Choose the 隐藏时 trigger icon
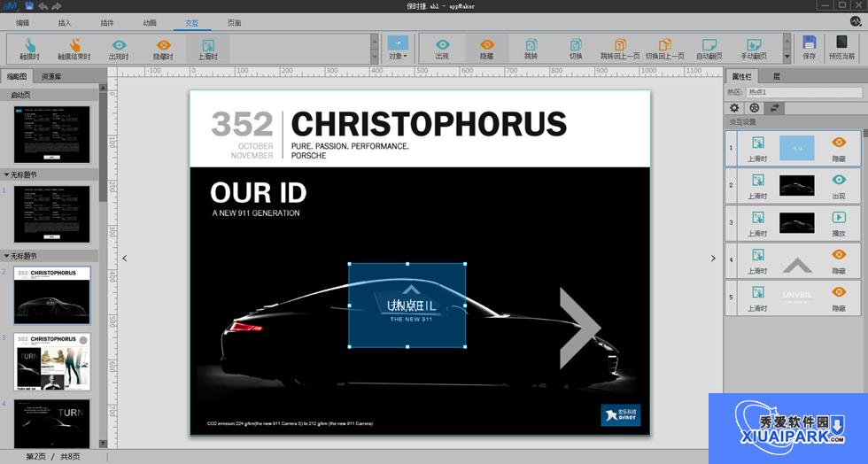This screenshot has width=868, height=464. [x=163, y=45]
